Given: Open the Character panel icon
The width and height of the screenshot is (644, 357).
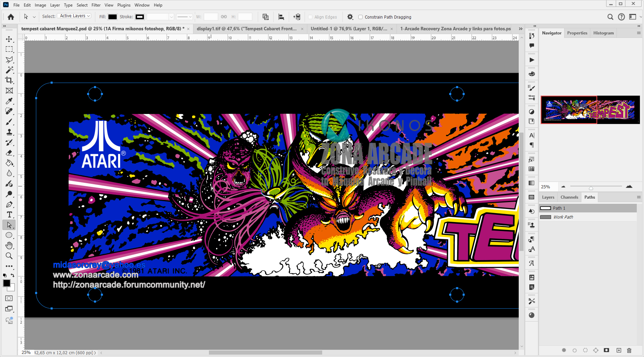Looking at the screenshot, I should point(532,135).
